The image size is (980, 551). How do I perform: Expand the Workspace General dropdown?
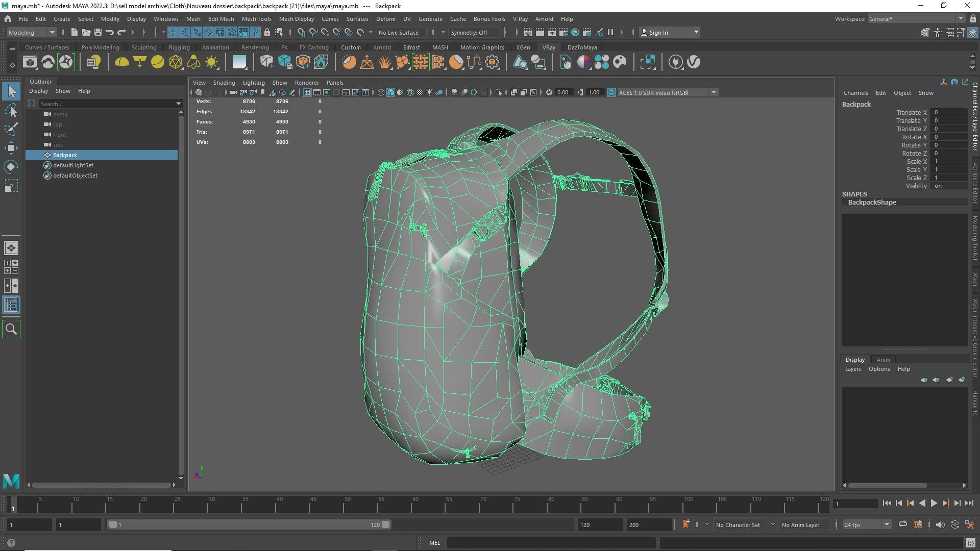(x=960, y=18)
